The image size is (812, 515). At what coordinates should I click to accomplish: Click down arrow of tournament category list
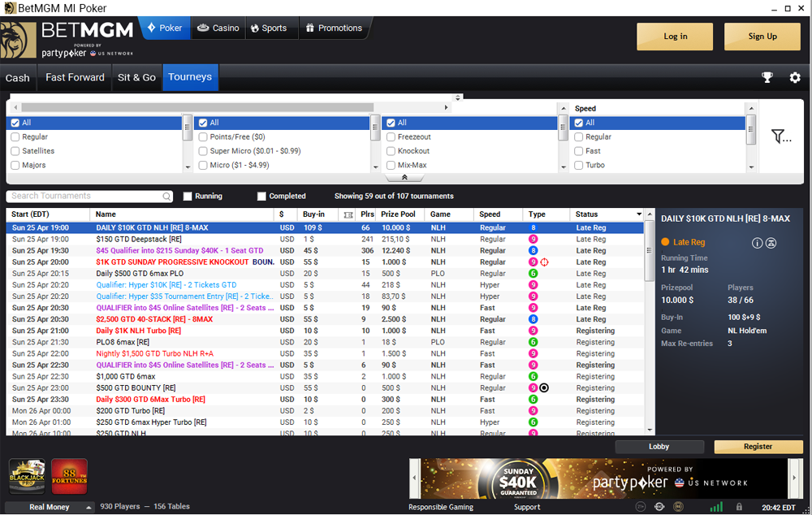[188, 167]
